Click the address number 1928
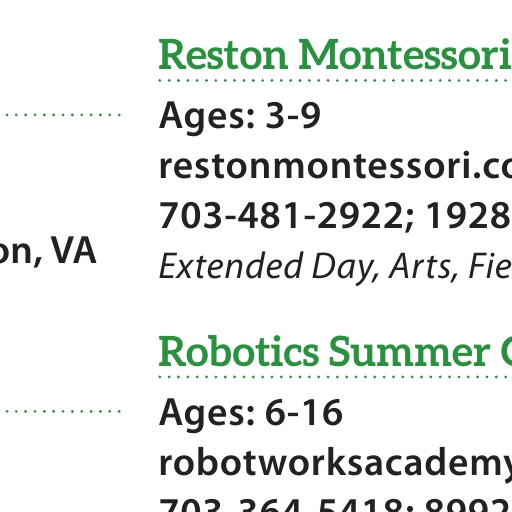The image size is (512, 512). click(469, 216)
